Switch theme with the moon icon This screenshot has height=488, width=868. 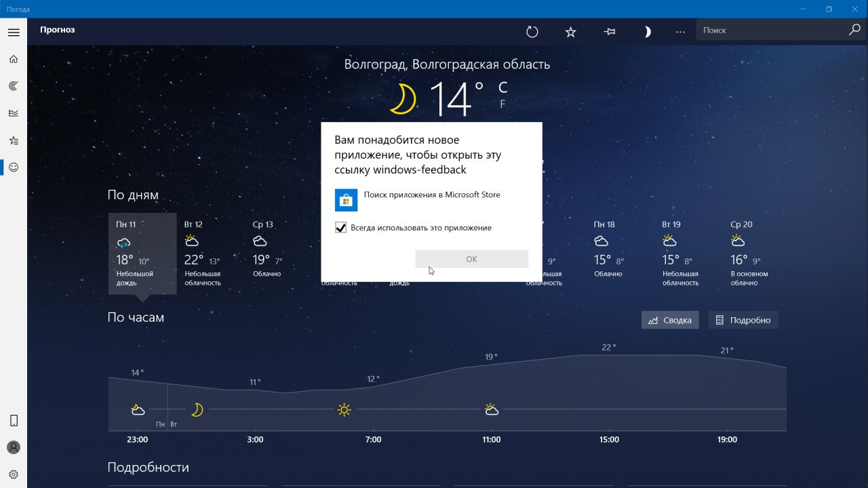click(648, 31)
